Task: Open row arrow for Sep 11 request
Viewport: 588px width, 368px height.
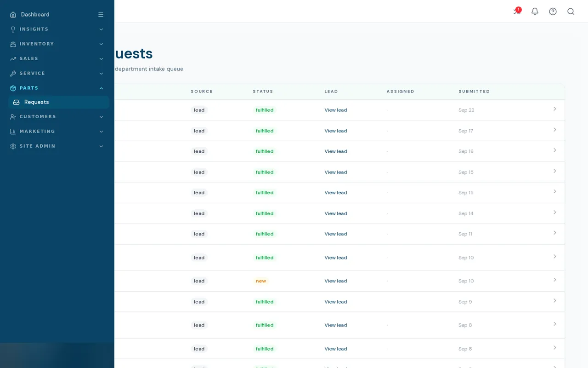Action: 554,233
